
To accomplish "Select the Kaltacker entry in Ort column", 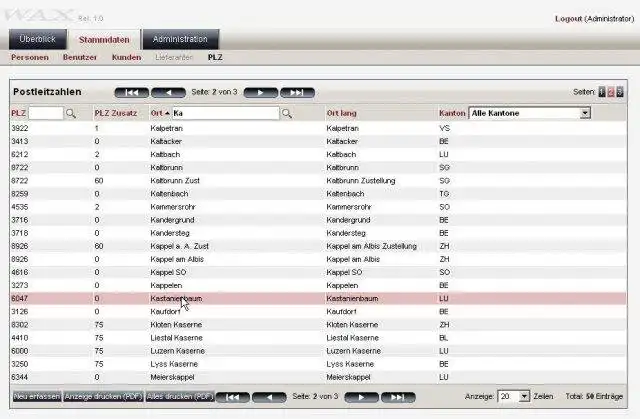I will (166, 142).
